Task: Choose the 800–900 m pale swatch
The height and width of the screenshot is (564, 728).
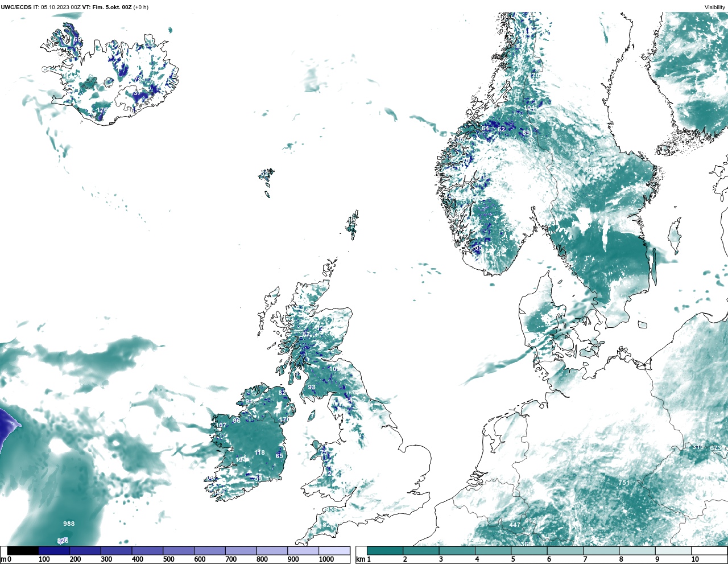Action: coord(272,551)
